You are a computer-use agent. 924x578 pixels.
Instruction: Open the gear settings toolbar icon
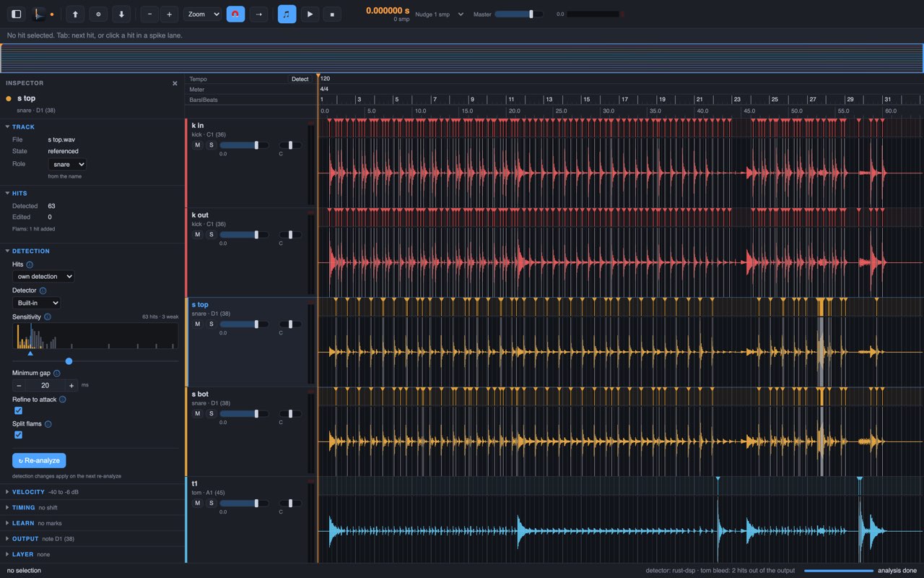98,14
